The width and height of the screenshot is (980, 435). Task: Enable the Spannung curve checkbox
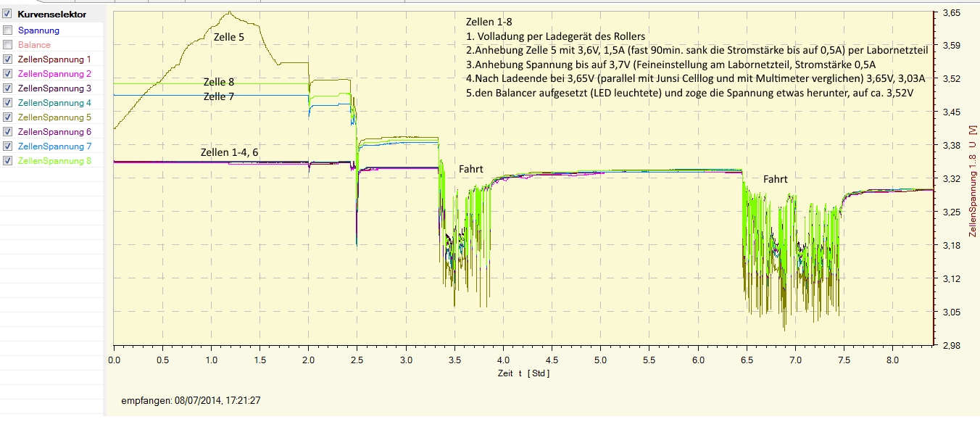point(8,30)
